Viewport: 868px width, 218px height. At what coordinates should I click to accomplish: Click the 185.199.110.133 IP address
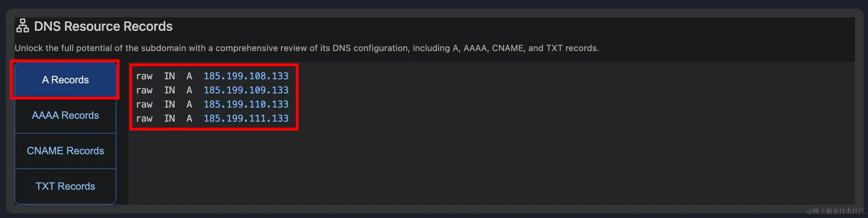click(246, 104)
